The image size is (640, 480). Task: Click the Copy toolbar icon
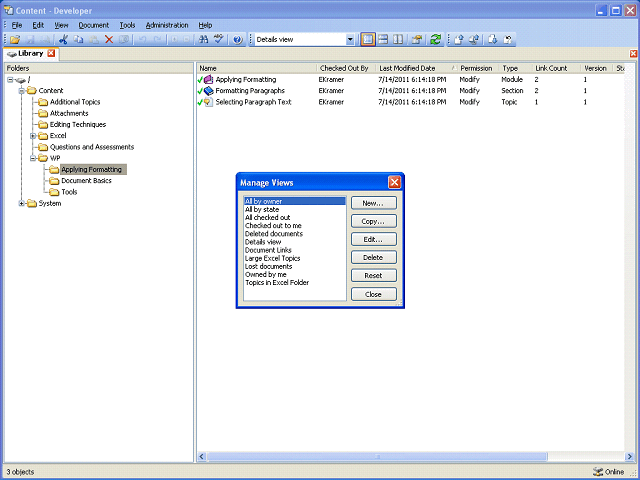(78, 40)
